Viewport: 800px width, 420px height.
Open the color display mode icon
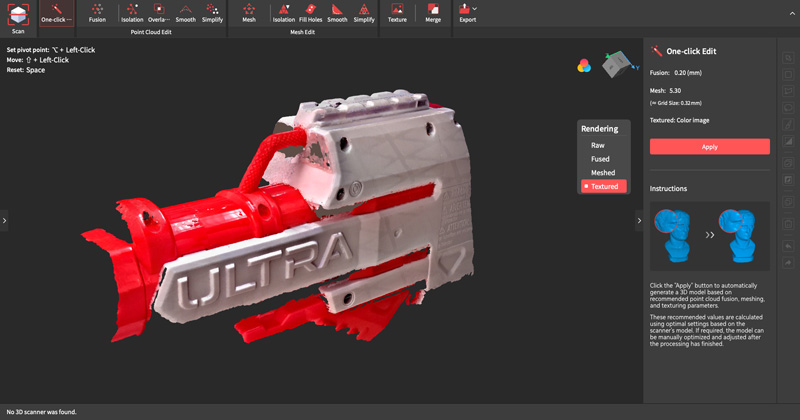[584, 65]
